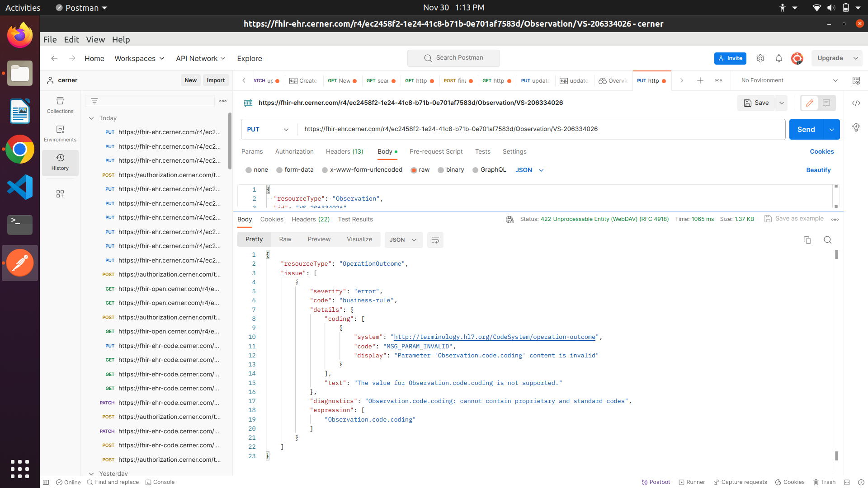
Task: Click the Send button
Action: pyautogui.click(x=806, y=129)
